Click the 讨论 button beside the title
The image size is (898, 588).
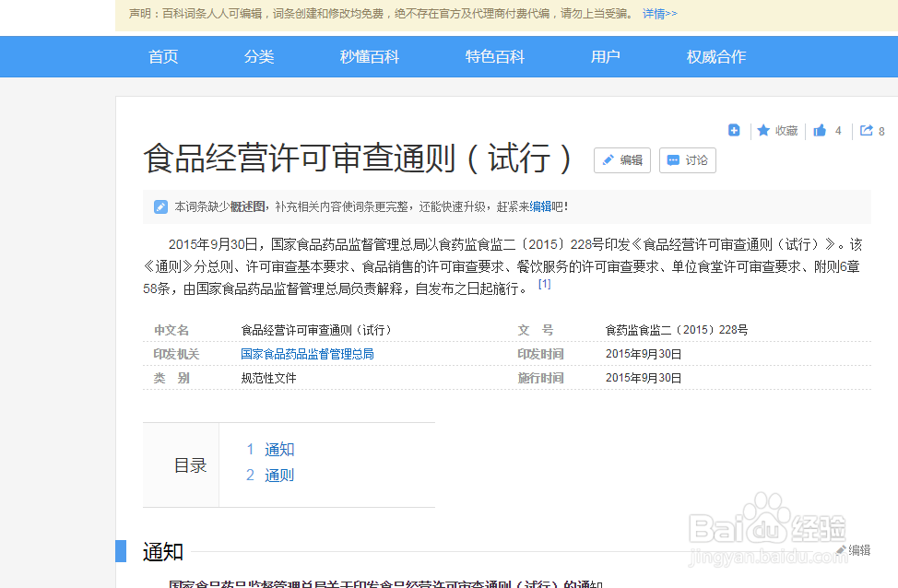tap(687, 160)
